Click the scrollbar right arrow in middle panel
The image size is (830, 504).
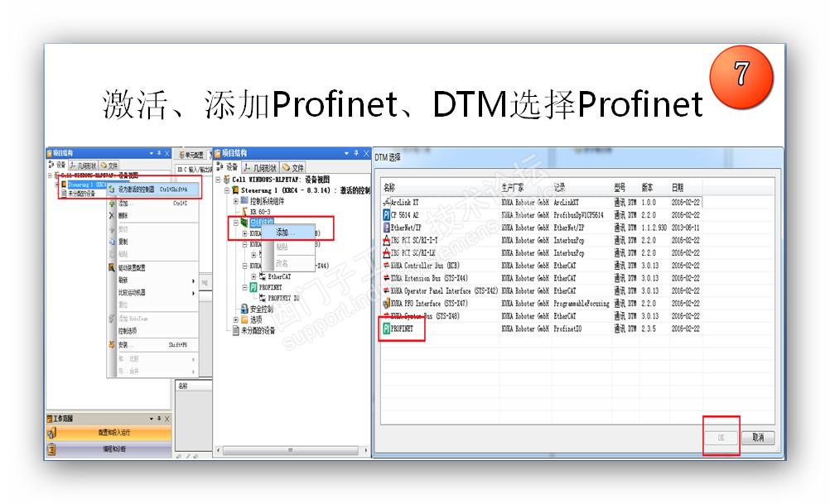[366, 450]
